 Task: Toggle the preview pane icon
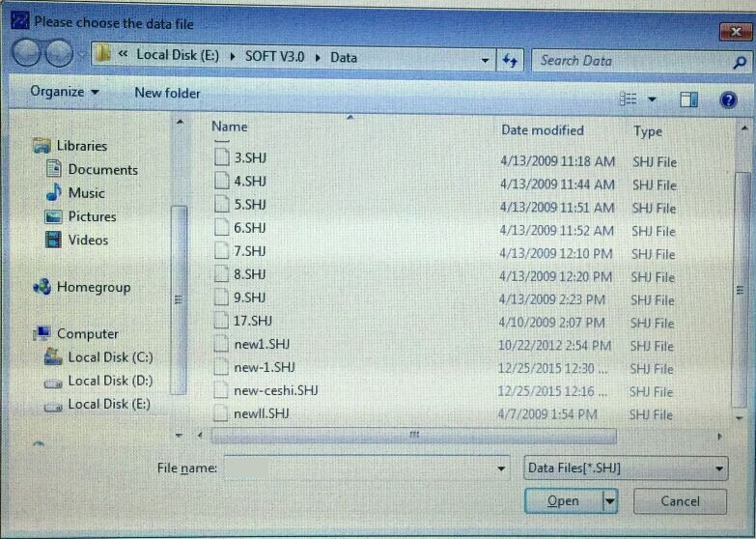pos(688,99)
